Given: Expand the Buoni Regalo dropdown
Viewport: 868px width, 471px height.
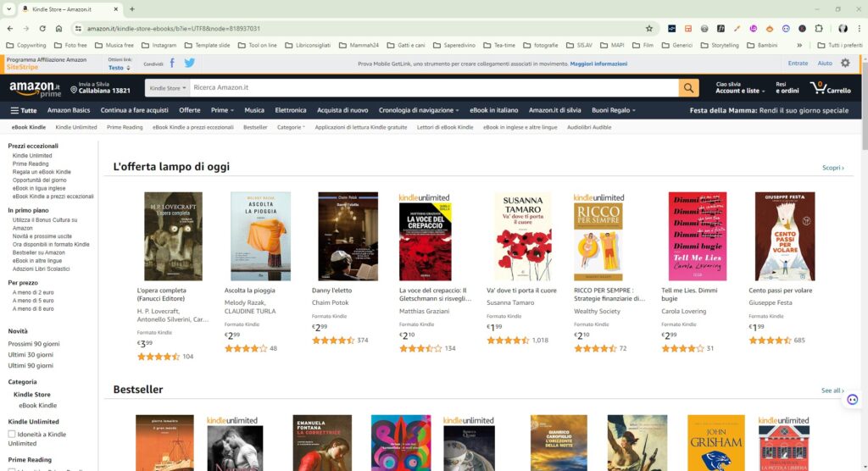Looking at the screenshot, I should [614, 110].
